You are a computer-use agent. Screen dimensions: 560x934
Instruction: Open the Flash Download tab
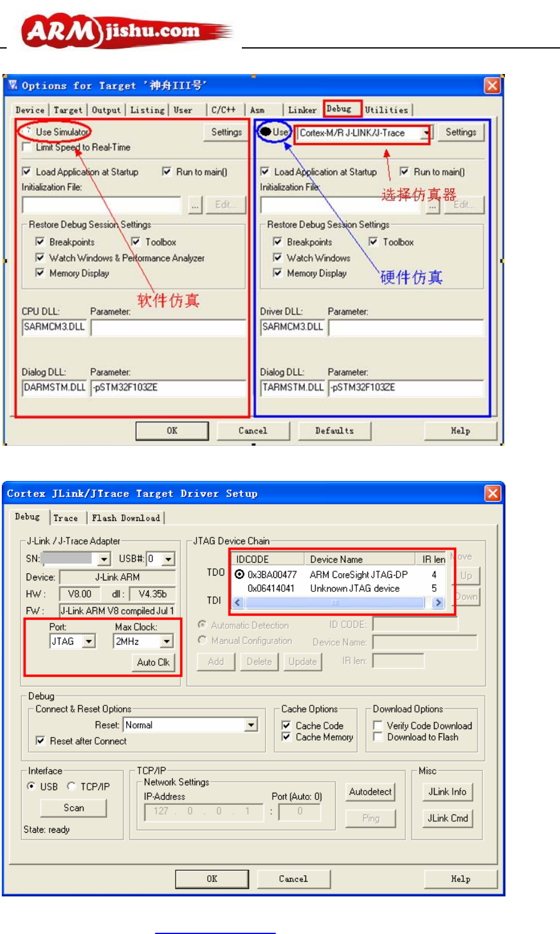[x=126, y=518]
